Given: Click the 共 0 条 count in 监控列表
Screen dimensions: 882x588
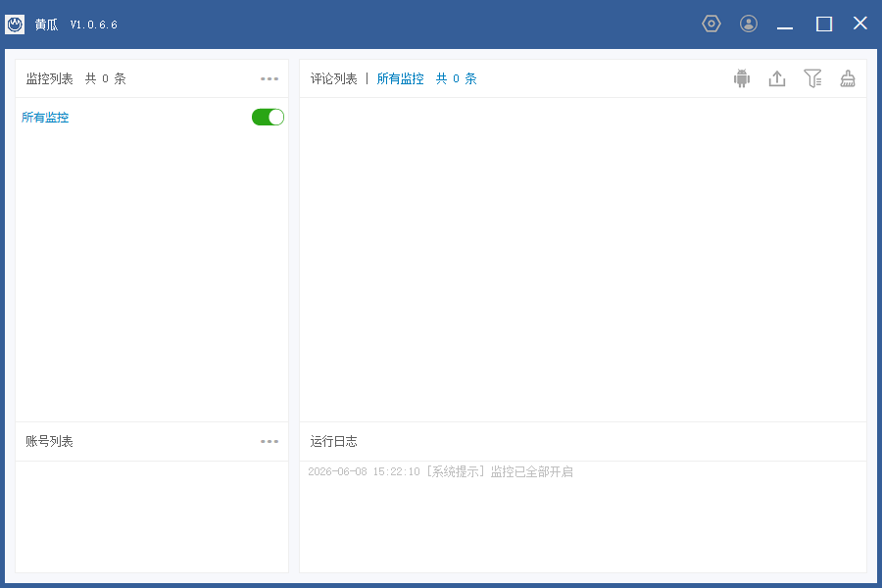Looking at the screenshot, I should [105, 78].
